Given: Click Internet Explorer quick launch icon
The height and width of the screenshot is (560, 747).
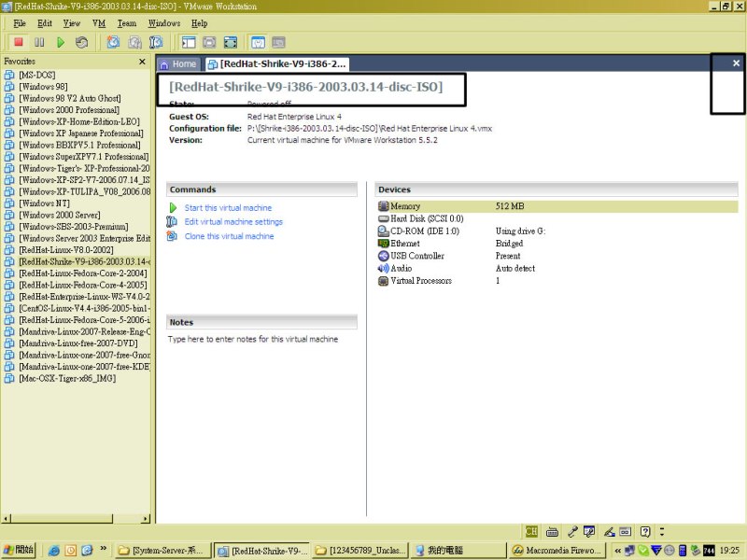Looking at the screenshot, I should (54, 551).
